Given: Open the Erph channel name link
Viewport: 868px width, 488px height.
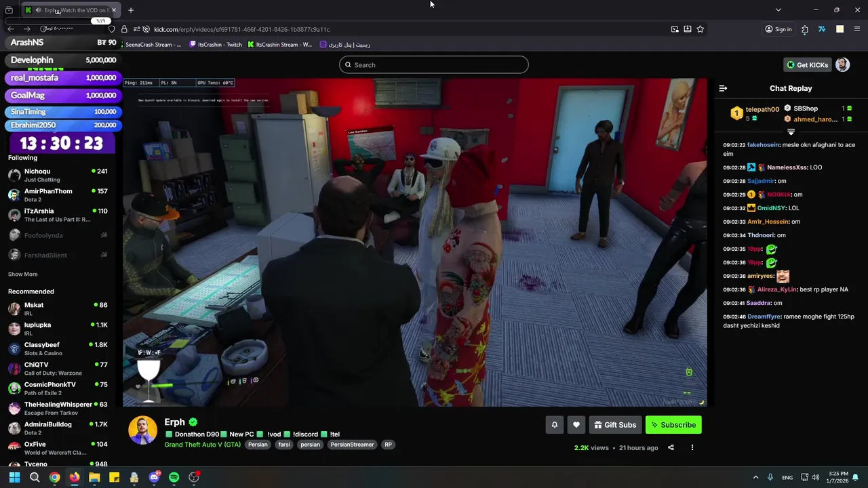Looking at the screenshot, I should click(174, 422).
